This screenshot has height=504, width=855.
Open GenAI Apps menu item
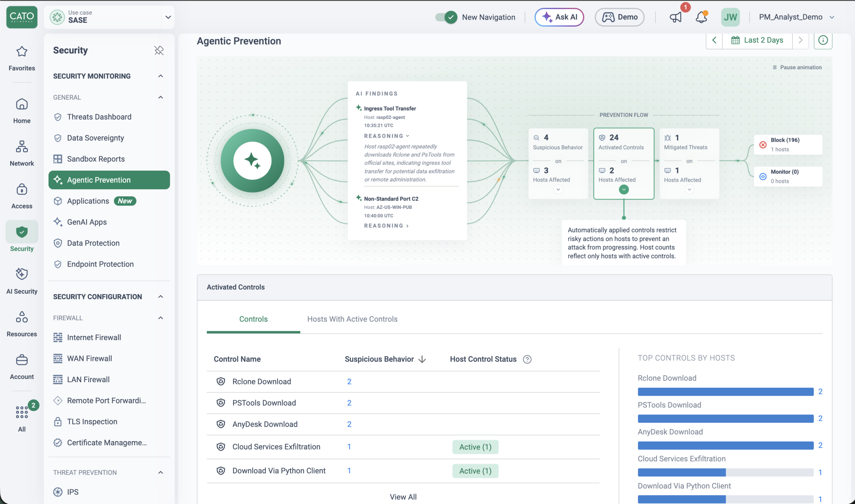pyautogui.click(x=109, y=222)
